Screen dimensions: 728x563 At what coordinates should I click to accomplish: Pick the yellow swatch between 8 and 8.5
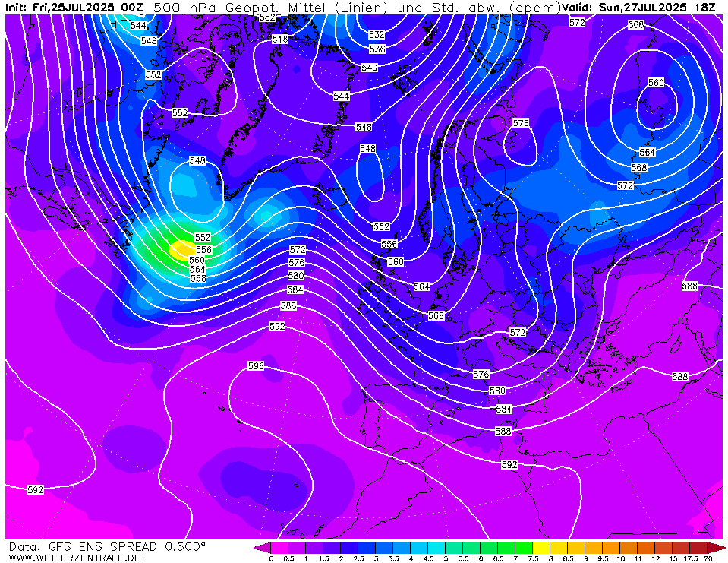(559, 548)
